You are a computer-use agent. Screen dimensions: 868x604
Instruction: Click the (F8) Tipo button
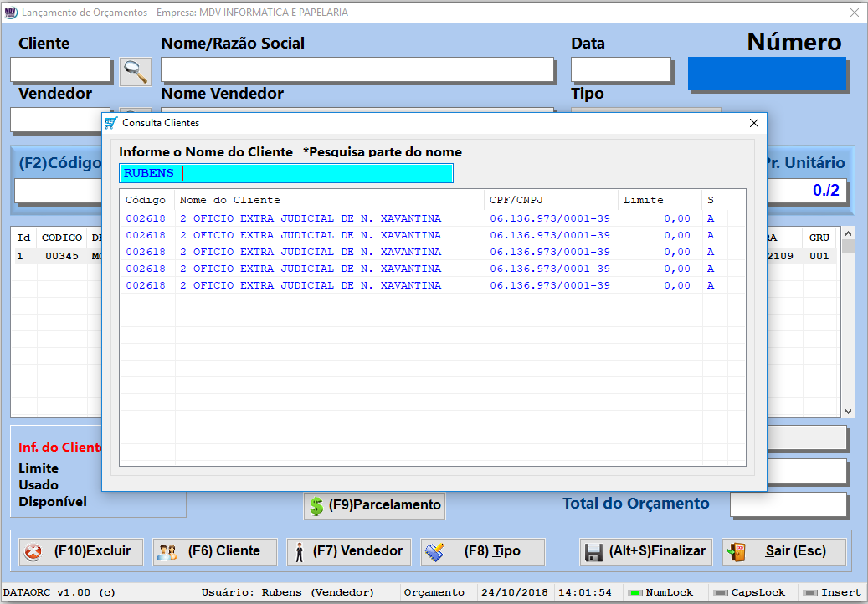(x=482, y=552)
